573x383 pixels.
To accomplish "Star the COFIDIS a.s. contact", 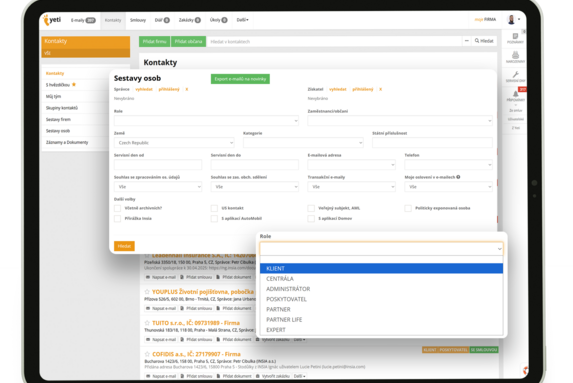I will 147,354.
